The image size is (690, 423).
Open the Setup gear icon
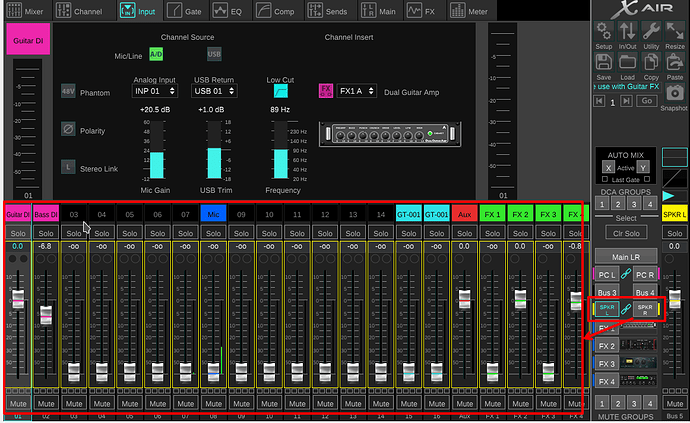[x=603, y=32]
